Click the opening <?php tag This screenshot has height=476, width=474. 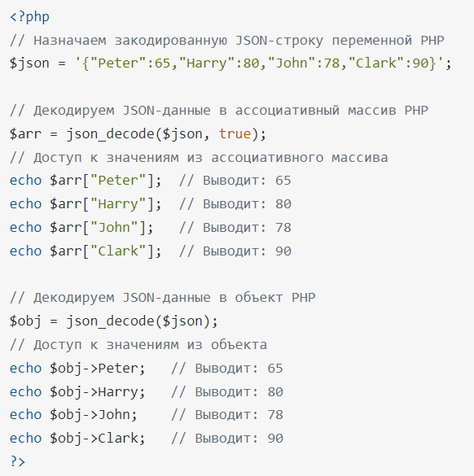29,17
